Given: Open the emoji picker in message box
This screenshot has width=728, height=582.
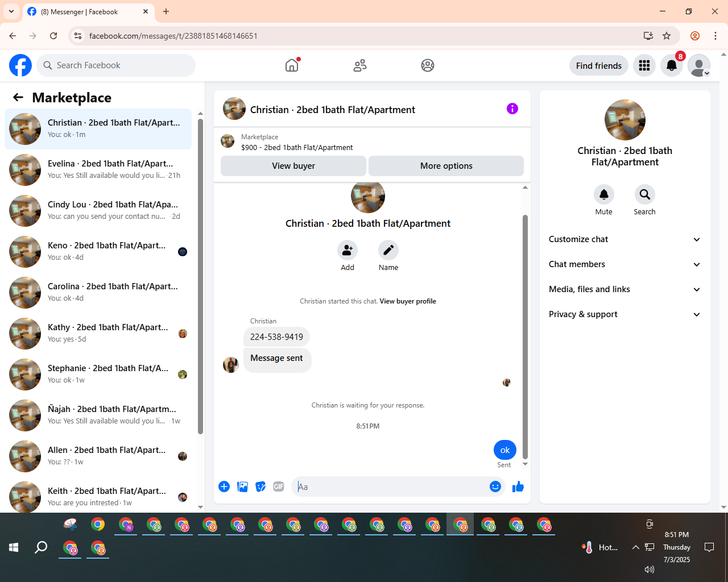Looking at the screenshot, I should coord(495,487).
